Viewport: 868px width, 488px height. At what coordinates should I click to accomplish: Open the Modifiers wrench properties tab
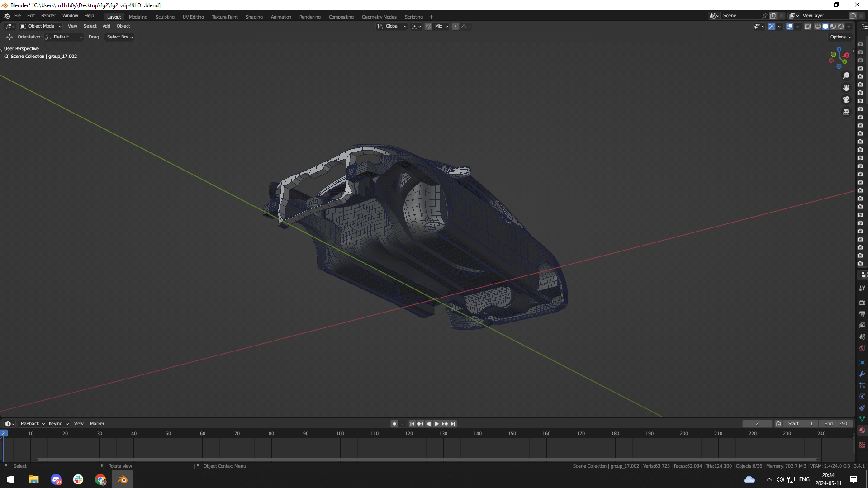coord(862,374)
